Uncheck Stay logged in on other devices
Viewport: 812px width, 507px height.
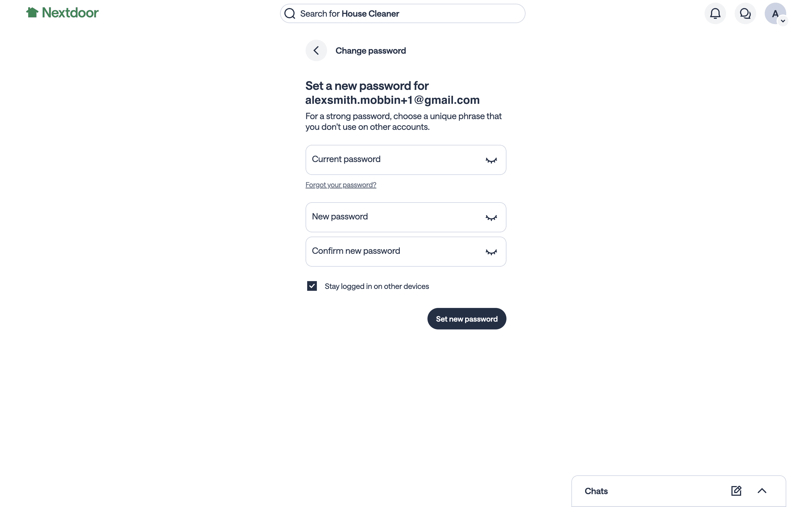point(312,286)
